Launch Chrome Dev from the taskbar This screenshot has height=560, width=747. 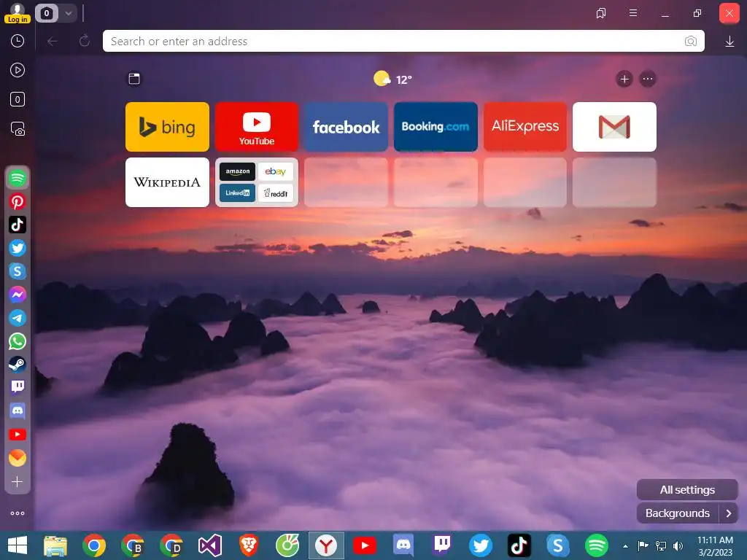click(x=171, y=545)
